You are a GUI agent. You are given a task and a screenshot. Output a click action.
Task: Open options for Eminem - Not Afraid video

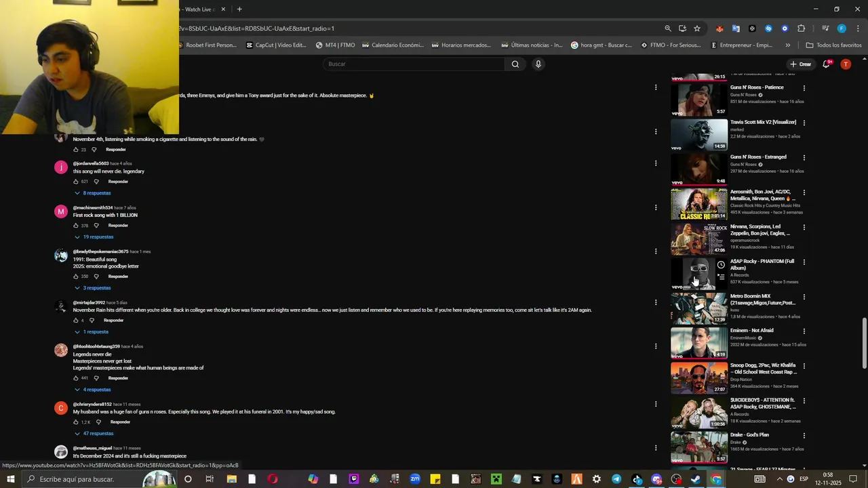804,331
